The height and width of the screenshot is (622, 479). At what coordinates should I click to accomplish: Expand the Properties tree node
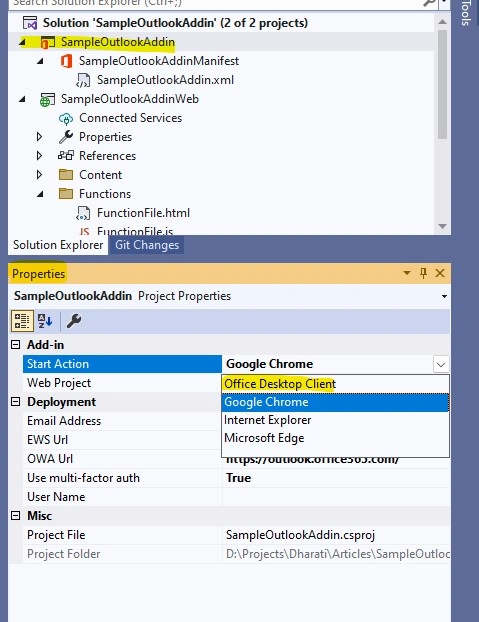click(39, 137)
